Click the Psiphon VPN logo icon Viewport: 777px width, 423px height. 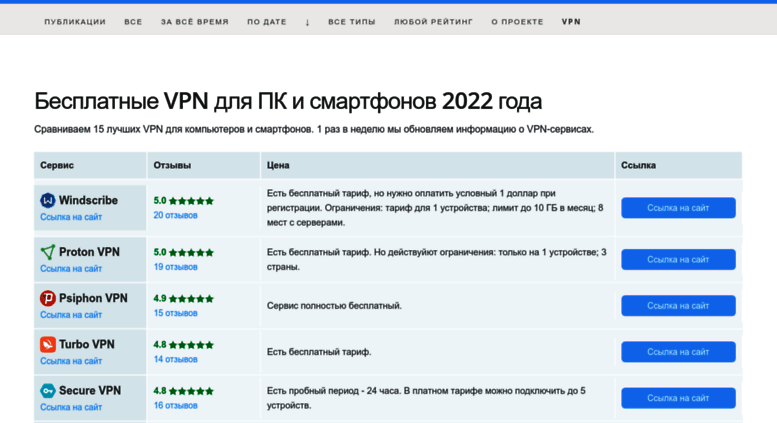pos(48,298)
